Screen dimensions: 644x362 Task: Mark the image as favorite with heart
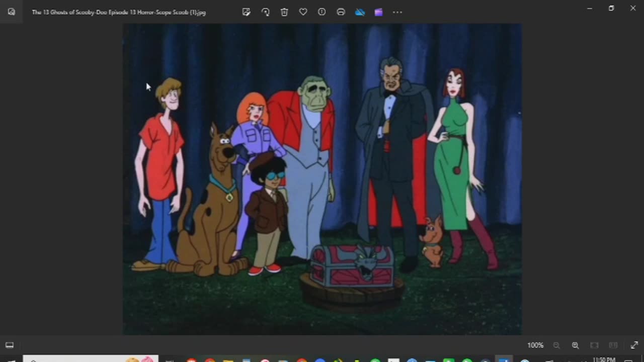point(303,12)
